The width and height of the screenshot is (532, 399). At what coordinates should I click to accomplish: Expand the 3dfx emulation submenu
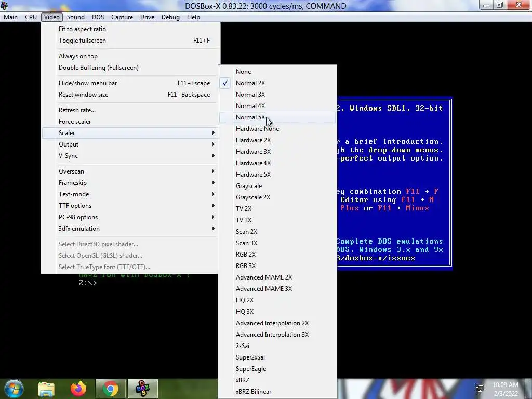129,229
